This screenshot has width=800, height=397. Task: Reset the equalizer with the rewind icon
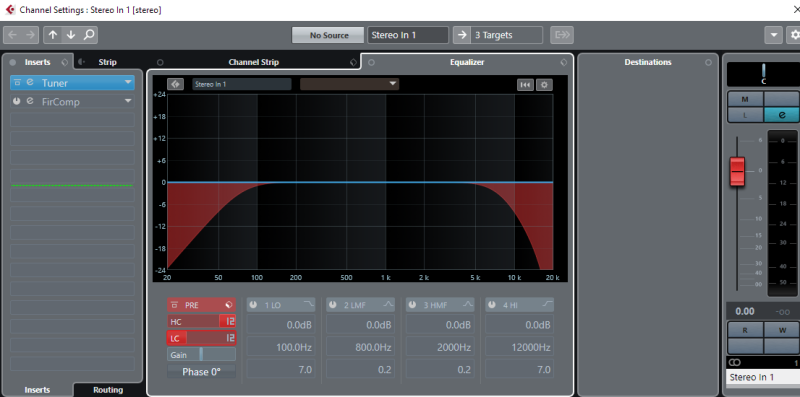pyautogui.click(x=525, y=85)
